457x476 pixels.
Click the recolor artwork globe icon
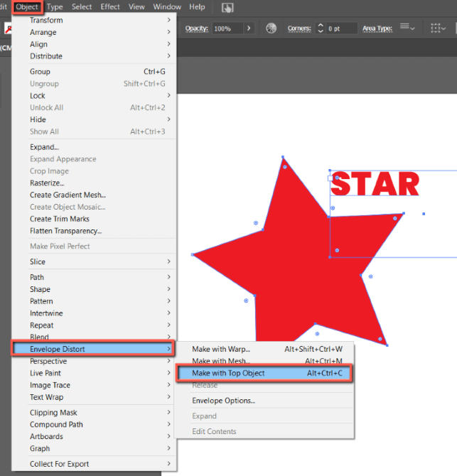pyautogui.click(x=271, y=28)
